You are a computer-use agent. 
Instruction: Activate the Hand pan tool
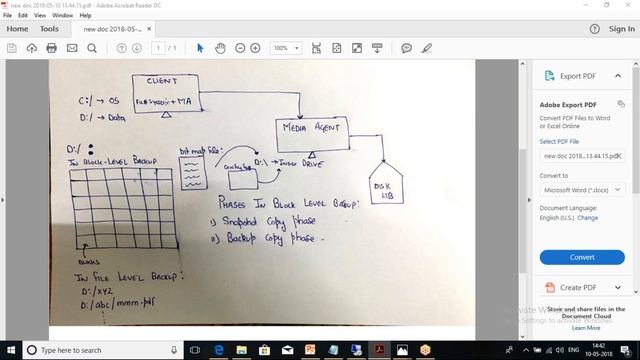point(220,48)
